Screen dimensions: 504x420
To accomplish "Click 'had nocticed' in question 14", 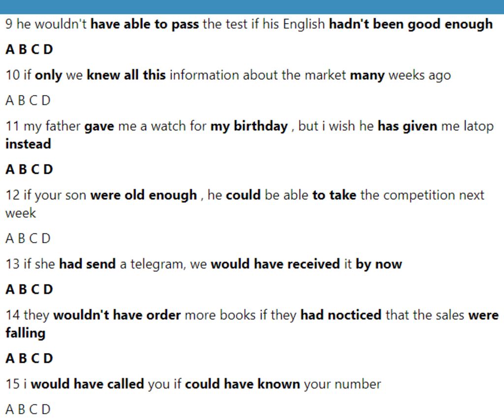I will coord(341,315).
